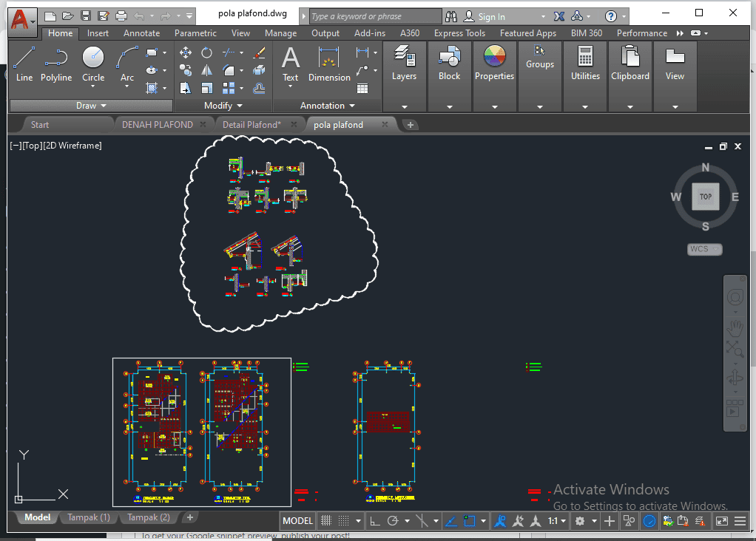Screen dimensions: 756x541
Task: Expand the Draw panel dropdown
Action: [x=91, y=106]
